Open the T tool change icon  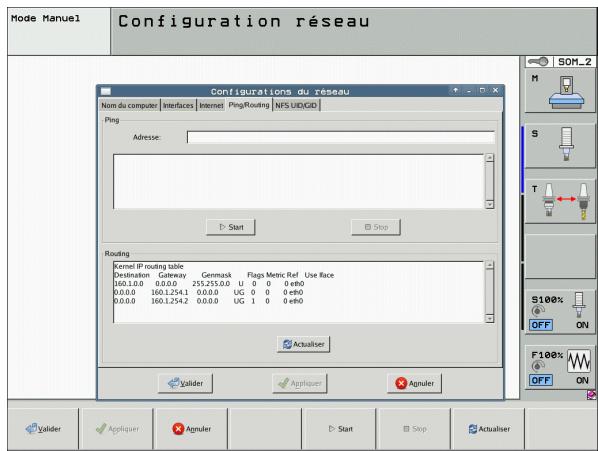pyautogui.click(x=560, y=201)
